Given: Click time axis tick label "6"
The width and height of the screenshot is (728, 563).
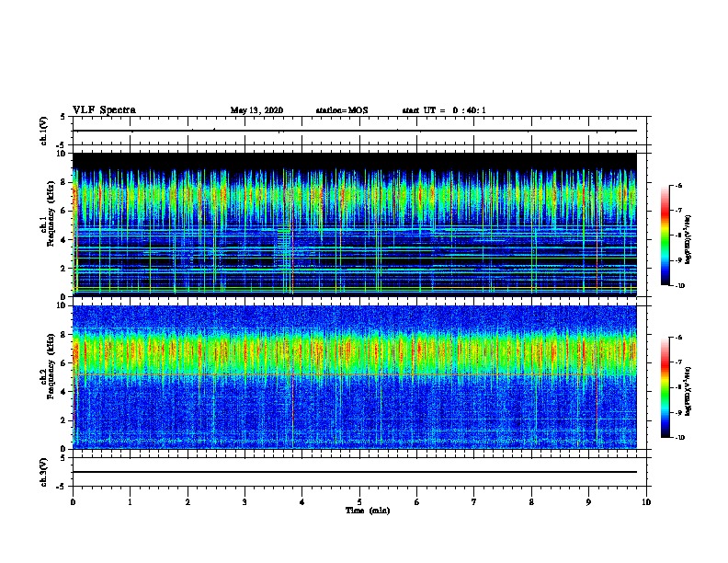Looking at the screenshot, I should 417,502.
